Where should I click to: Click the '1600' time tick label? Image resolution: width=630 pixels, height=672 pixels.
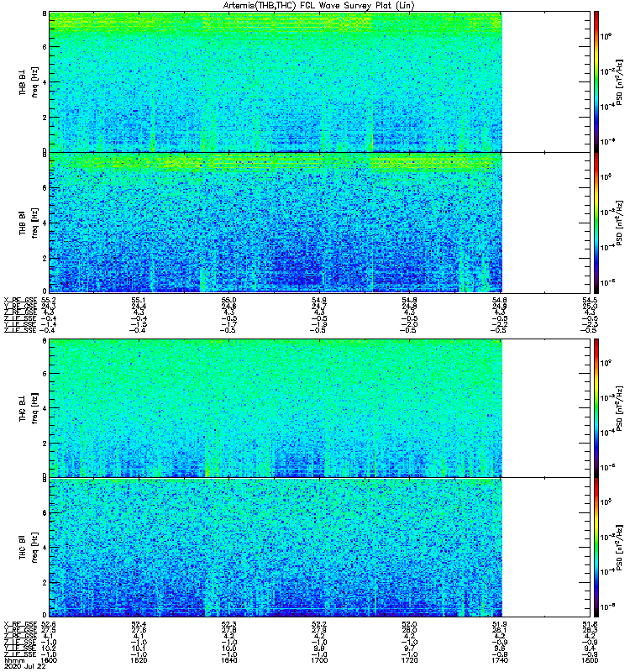pyautogui.click(x=49, y=660)
